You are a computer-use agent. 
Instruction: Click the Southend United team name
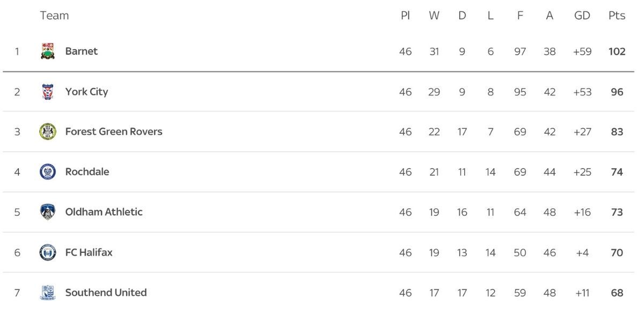click(106, 293)
